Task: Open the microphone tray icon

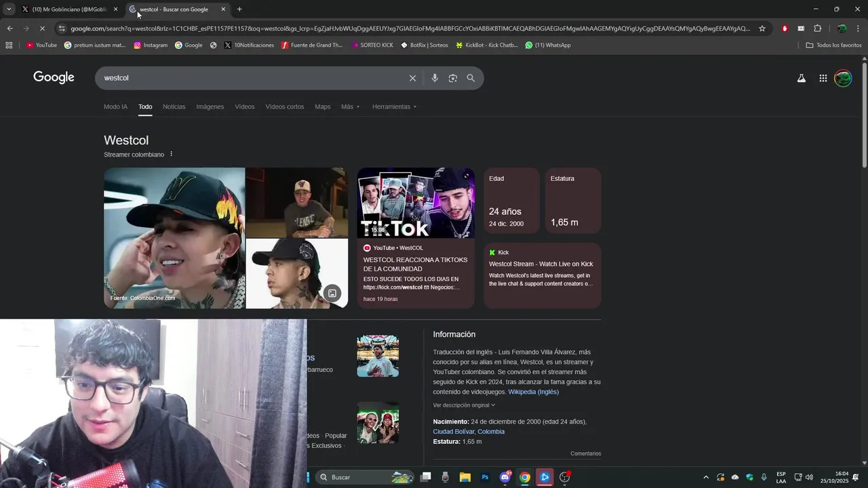Action: [x=764, y=477]
